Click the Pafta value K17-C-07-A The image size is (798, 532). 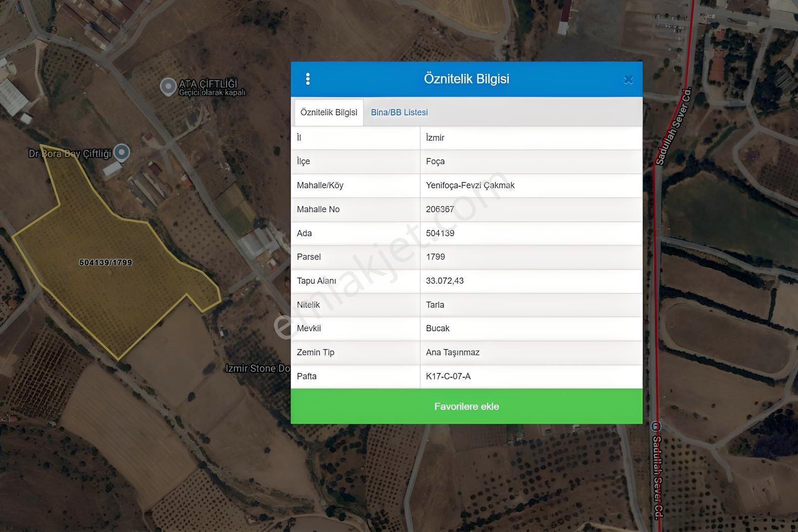pyautogui.click(x=531, y=376)
